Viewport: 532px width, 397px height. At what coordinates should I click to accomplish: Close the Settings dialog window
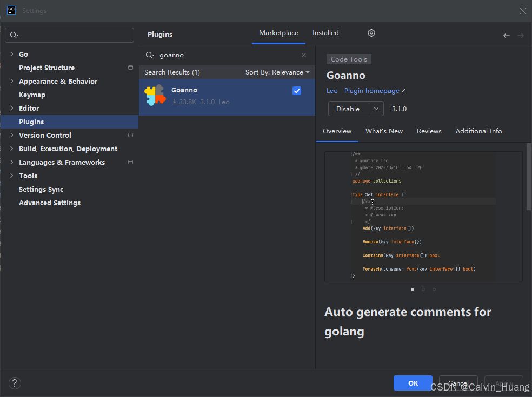point(522,11)
